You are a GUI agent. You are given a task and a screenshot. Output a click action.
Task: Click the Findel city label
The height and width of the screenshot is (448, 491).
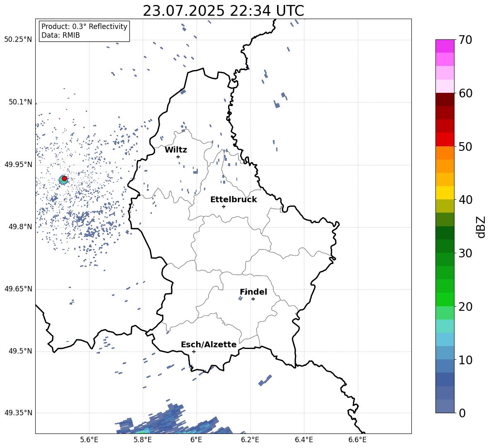(253, 292)
